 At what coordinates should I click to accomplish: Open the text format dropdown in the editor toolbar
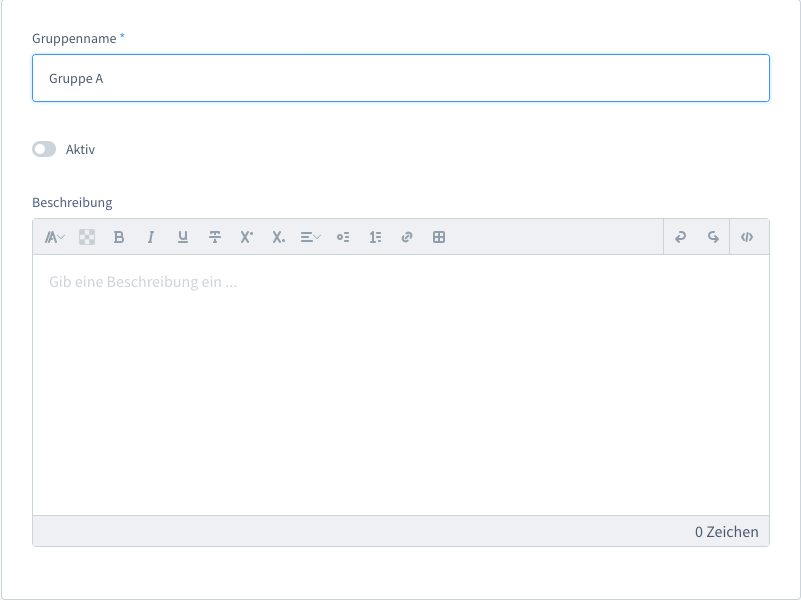tap(55, 237)
